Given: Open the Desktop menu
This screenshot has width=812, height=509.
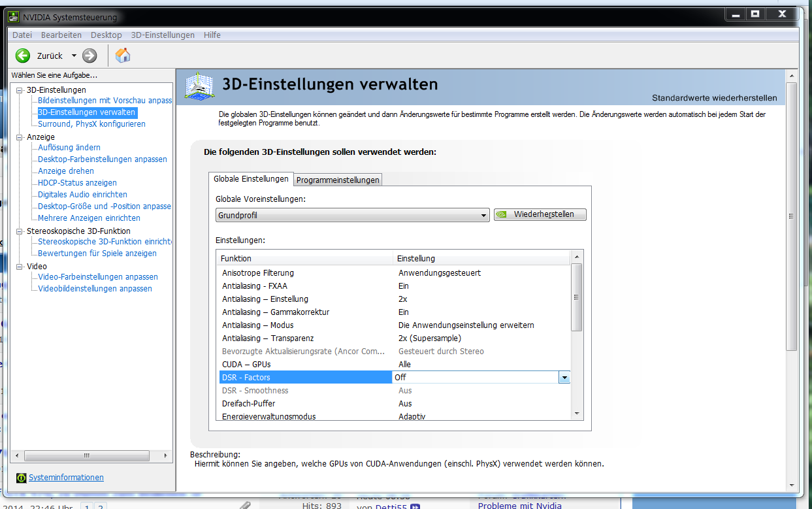Looking at the screenshot, I should coord(106,35).
